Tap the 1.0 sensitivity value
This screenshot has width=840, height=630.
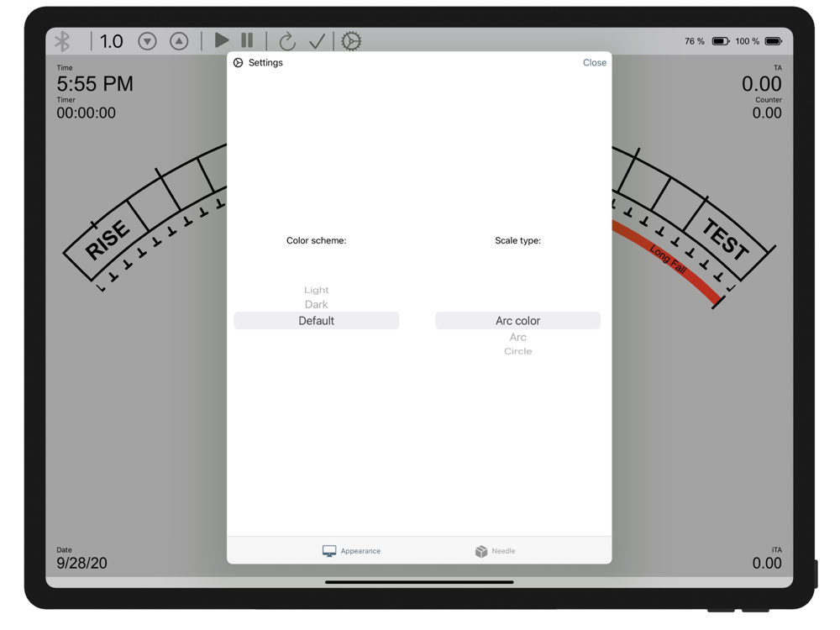[112, 41]
